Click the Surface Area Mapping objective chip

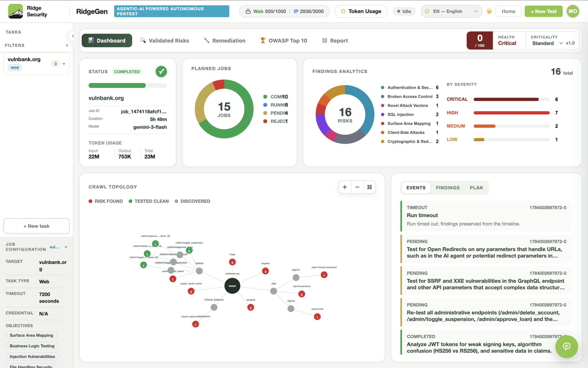(x=31, y=335)
